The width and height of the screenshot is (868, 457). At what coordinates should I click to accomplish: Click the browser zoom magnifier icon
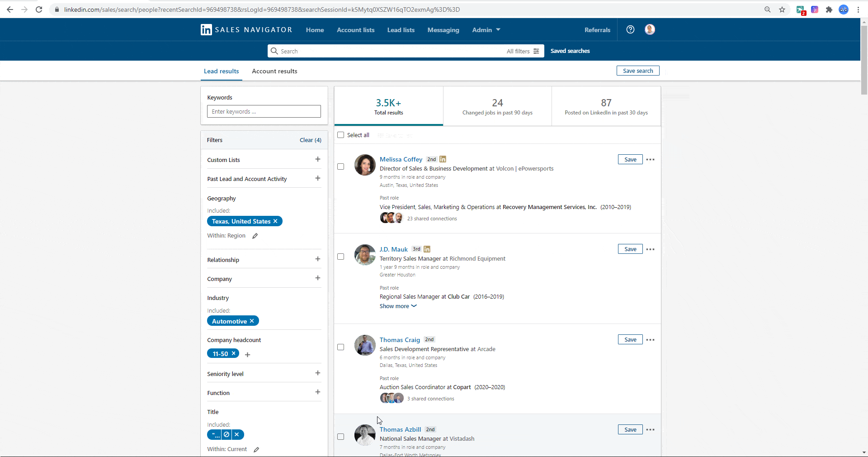[767, 10]
